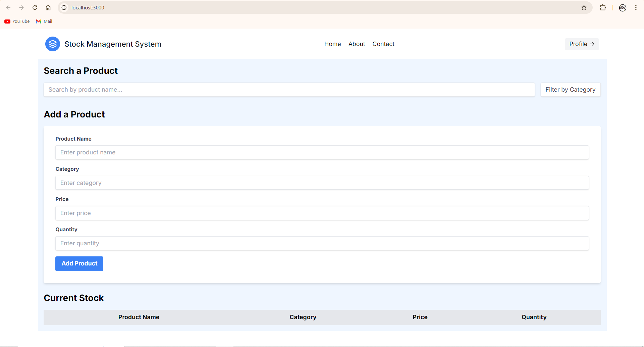The image size is (644, 347).
Task: Focus the Search by product name field
Action: [289, 90]
